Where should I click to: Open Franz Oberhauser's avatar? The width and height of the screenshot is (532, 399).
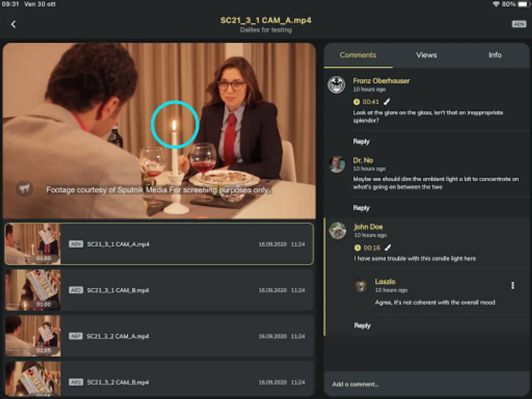click(x=336, y=85)
